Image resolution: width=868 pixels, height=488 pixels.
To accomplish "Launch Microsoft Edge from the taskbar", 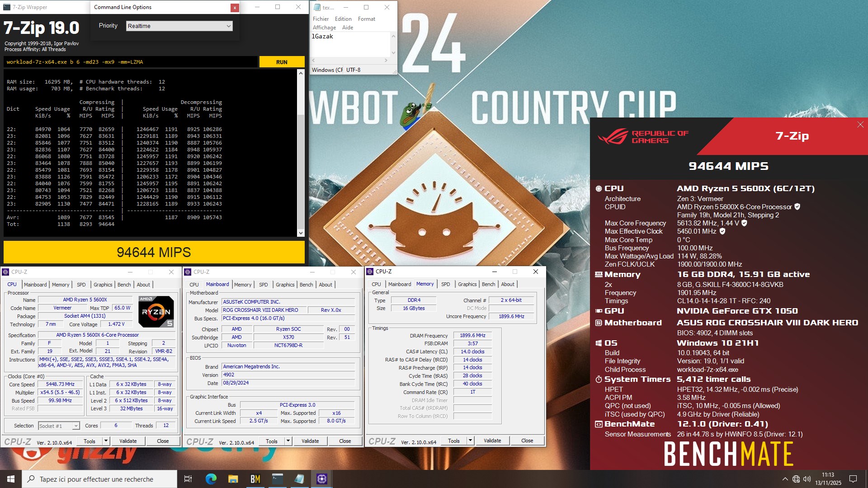I will pos(211,479).
